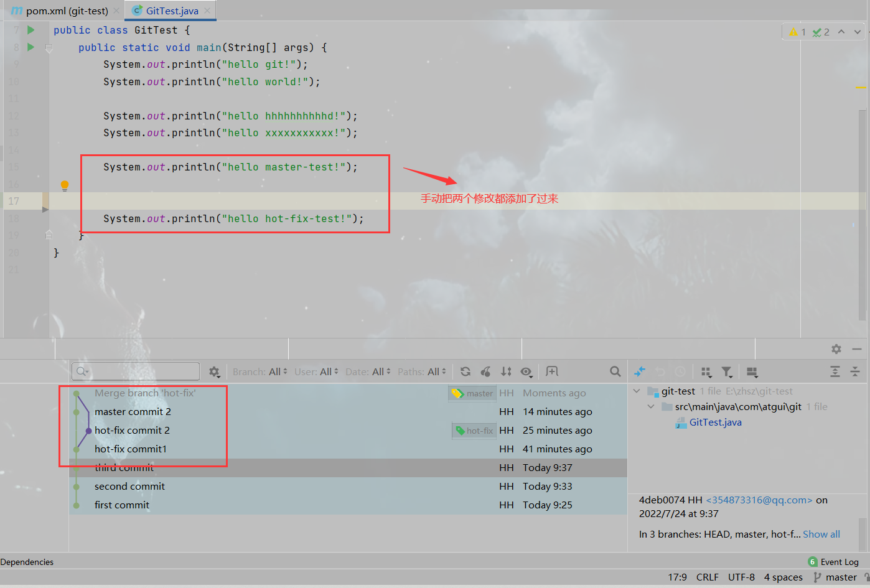Viewport: 870px width, 588px height.
Task: Click into the Git log search field
Action: [136, 371]
